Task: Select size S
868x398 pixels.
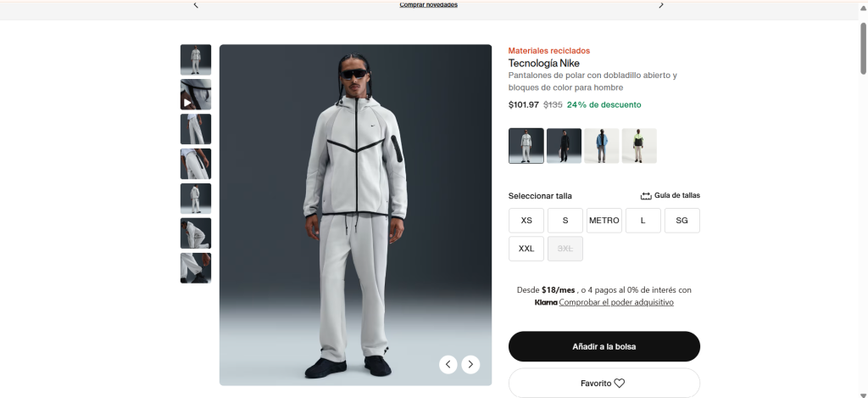Action: [565, 221]
